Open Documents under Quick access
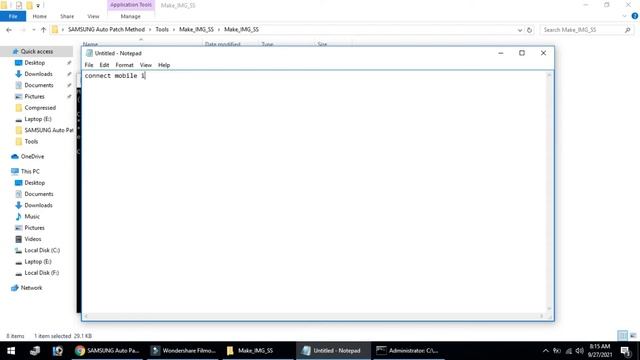The image size is (640, 360). click(39, 85)
